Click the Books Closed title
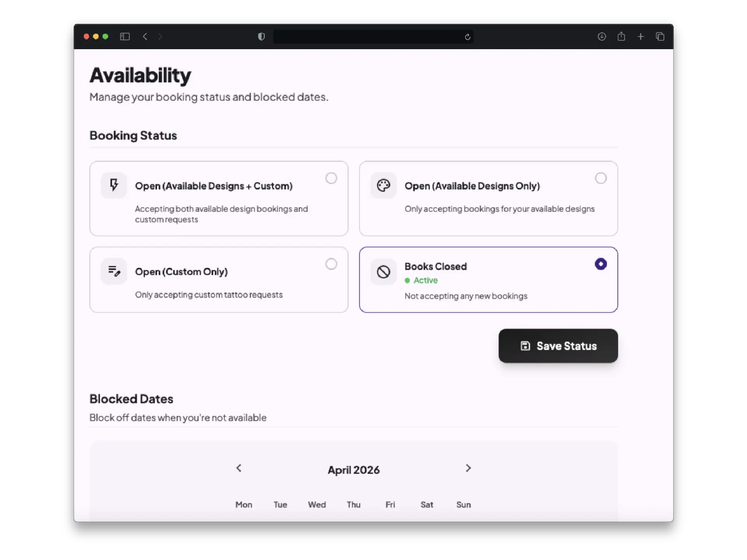The width and height of the screenshot is (747, 560). click(435, 266)
